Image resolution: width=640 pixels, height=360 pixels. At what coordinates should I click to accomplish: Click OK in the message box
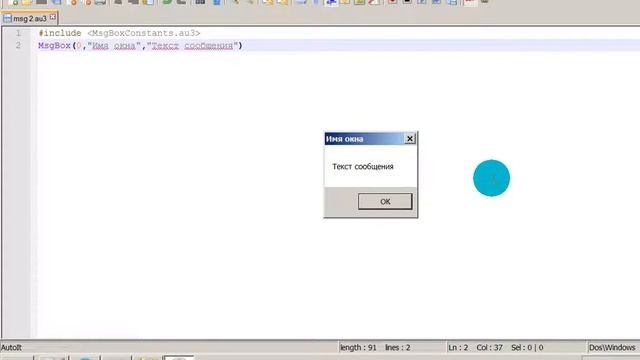385,201
